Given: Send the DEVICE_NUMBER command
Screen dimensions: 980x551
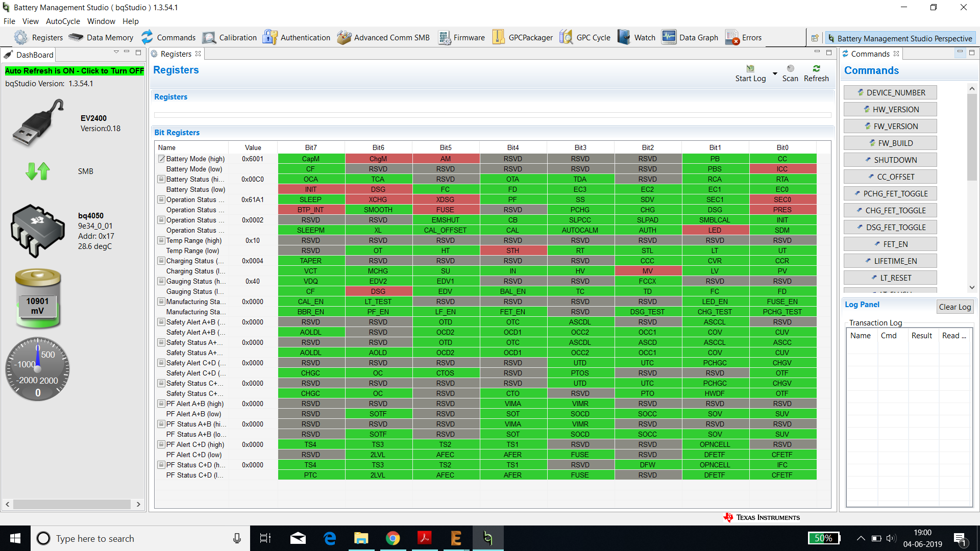Looking at the screenshot, I should (890, 92).
